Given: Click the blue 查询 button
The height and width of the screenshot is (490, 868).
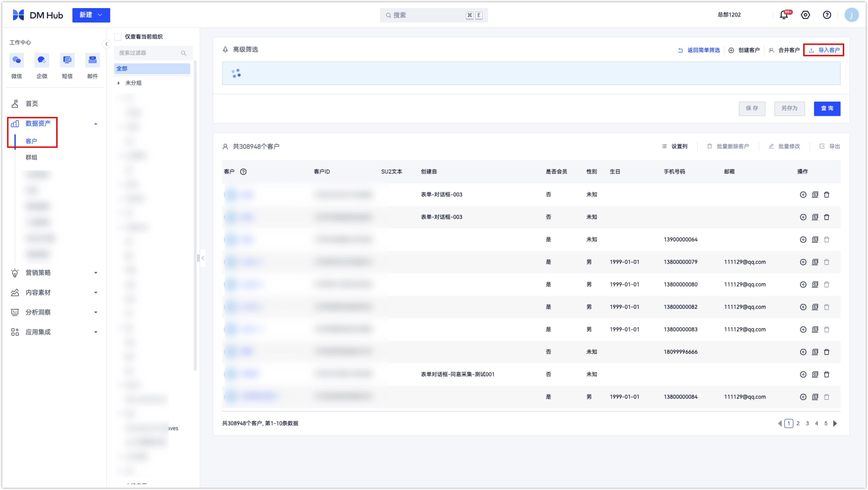Looking at the screenshot, I should click(827, 108).
